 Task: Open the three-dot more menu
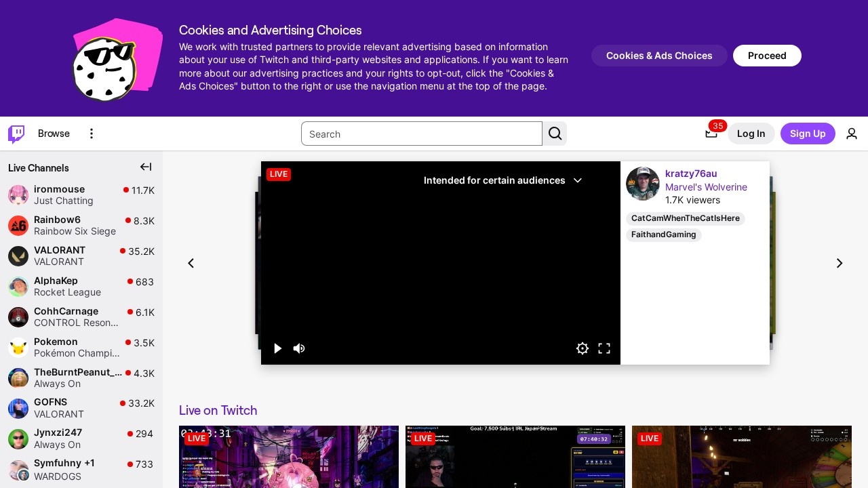tap(92, 134)
